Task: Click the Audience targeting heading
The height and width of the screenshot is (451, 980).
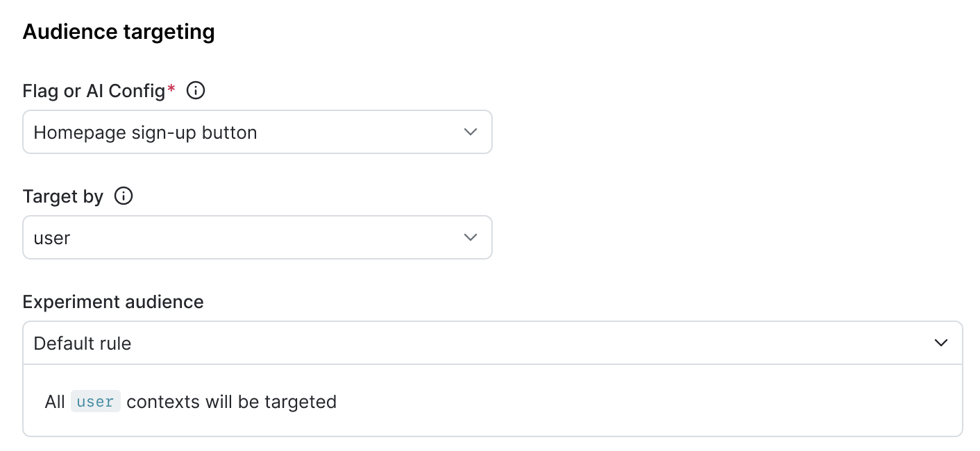Action: tap(118, 31)
